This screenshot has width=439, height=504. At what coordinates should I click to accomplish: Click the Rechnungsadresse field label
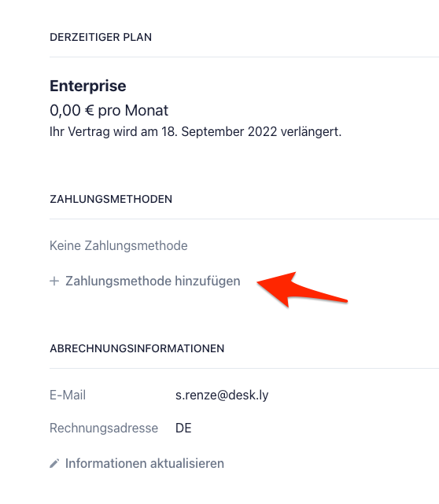pyautogui.click(x=104, y=429)
